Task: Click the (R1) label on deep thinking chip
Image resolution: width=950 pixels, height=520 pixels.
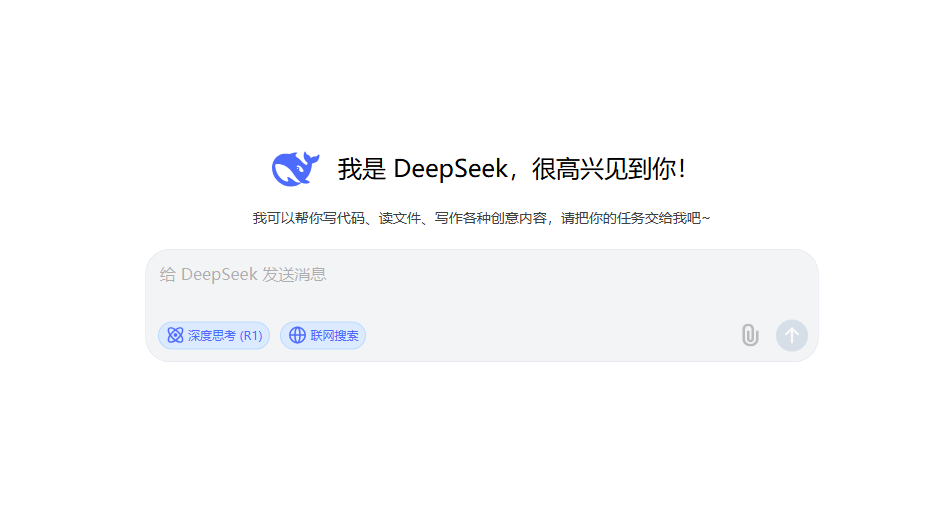Action: coord(251,336)
